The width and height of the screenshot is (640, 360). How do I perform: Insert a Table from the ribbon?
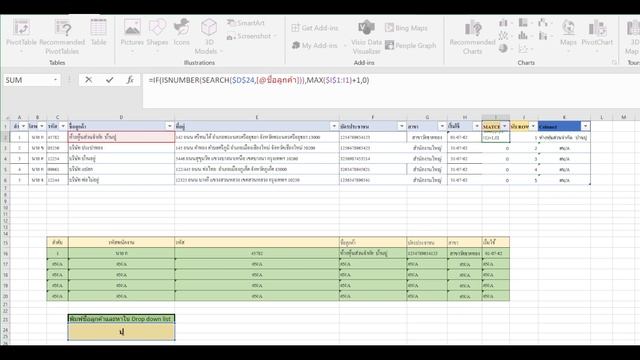[x=98, y=33]
